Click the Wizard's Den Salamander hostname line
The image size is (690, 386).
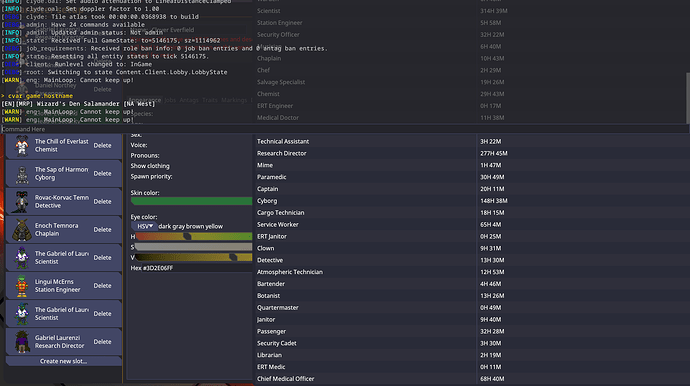click(x=78, y=104)
